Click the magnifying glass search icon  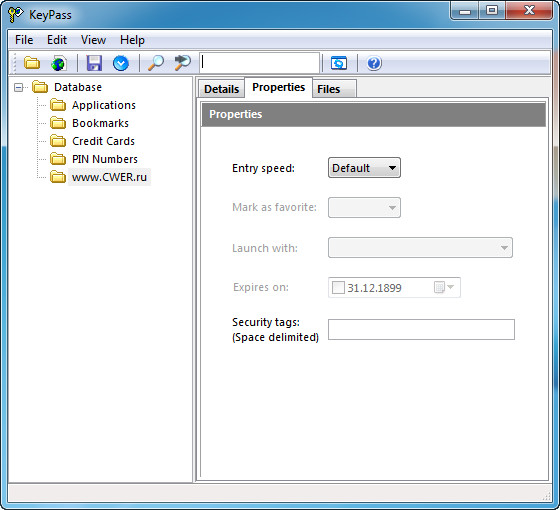[156, 63]
